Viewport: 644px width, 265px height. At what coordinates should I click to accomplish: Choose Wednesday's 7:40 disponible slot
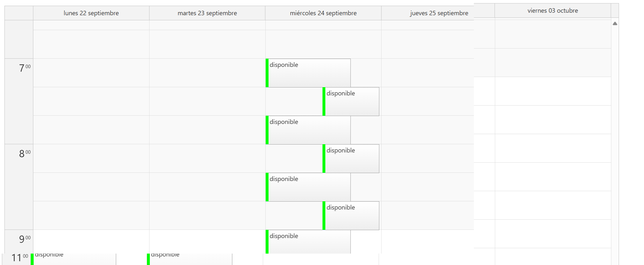309,130
